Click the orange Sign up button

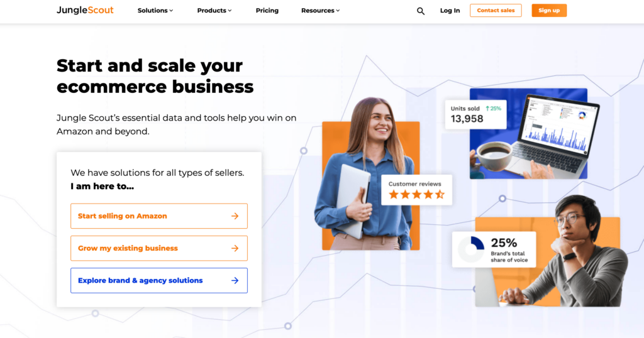(549, 10)
